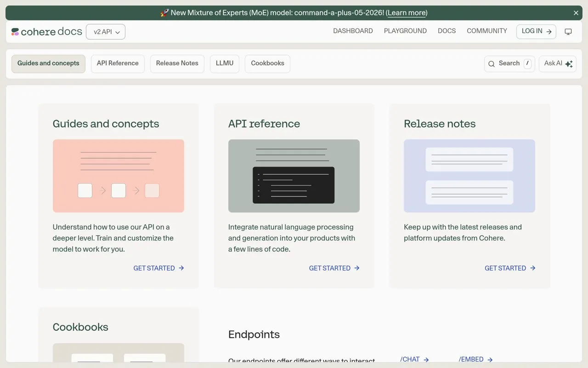Click the Release notes card description text

click(x=463, y=233)
